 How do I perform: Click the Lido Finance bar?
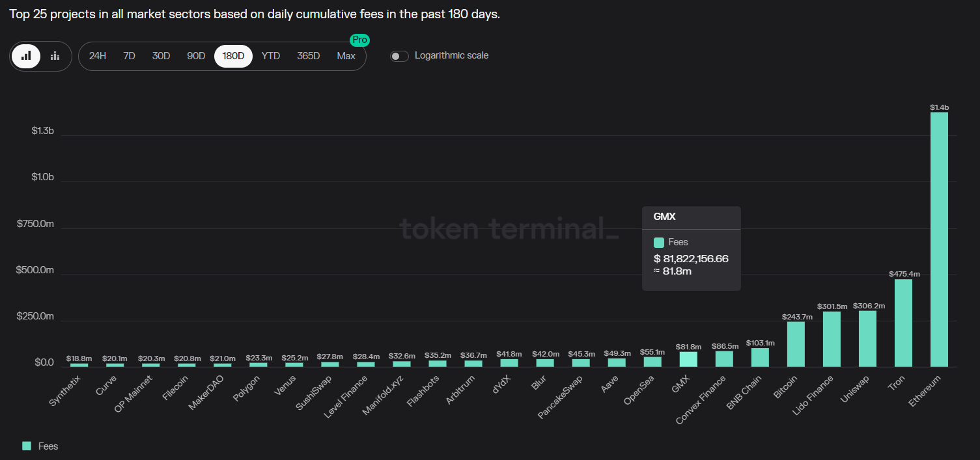point(832,339)
